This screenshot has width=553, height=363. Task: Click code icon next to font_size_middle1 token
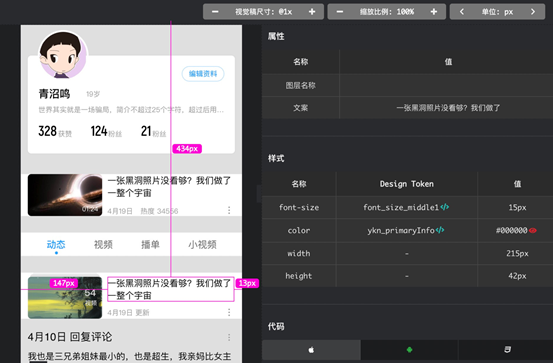pos(445,207)
